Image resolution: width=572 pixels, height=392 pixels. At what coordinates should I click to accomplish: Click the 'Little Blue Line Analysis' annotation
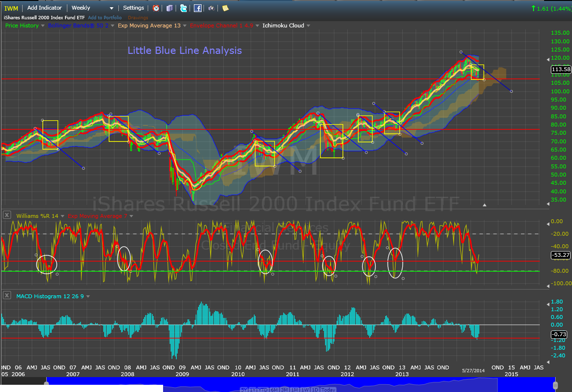(x=185, y=51)
